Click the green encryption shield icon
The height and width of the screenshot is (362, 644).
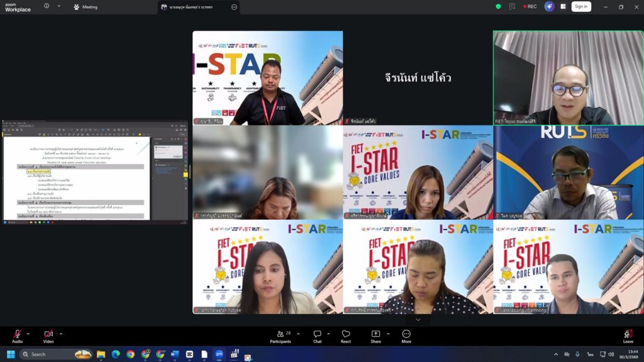499,6
